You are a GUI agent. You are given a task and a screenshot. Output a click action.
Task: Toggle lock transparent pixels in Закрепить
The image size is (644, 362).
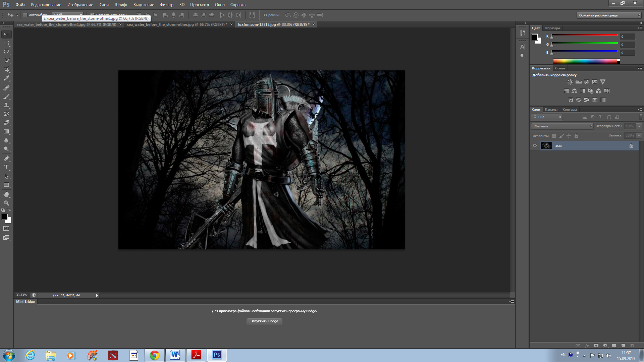tap(554, 136)
